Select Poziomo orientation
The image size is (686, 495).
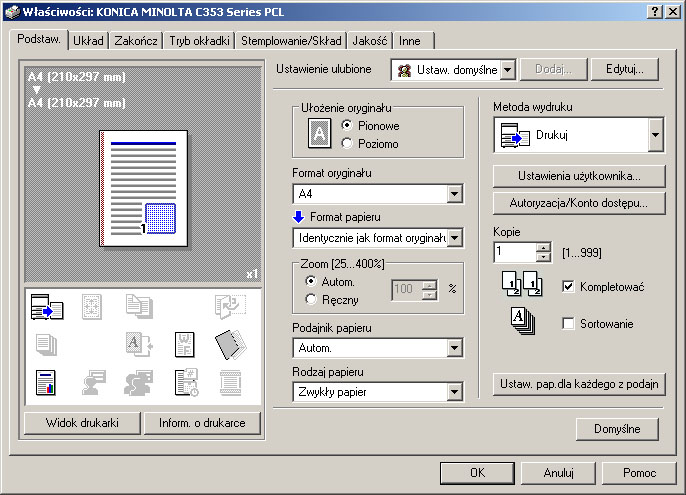click(347, 144)
